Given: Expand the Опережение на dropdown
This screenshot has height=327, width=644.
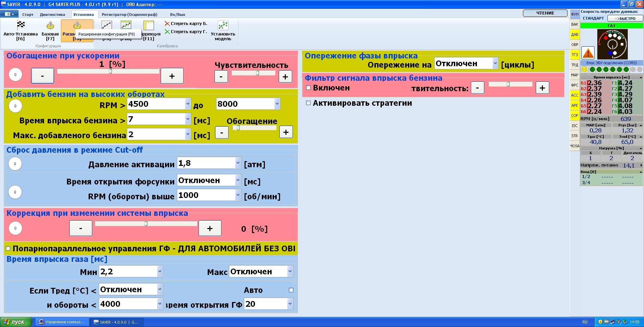Looking at the screenshot, I should point(495,64).
